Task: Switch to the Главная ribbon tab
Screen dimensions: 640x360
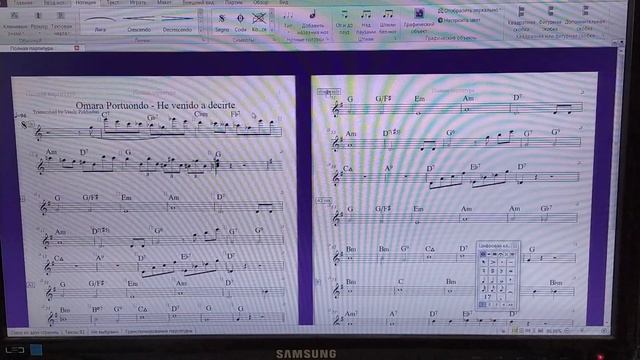Action: (x=23, y=2)
